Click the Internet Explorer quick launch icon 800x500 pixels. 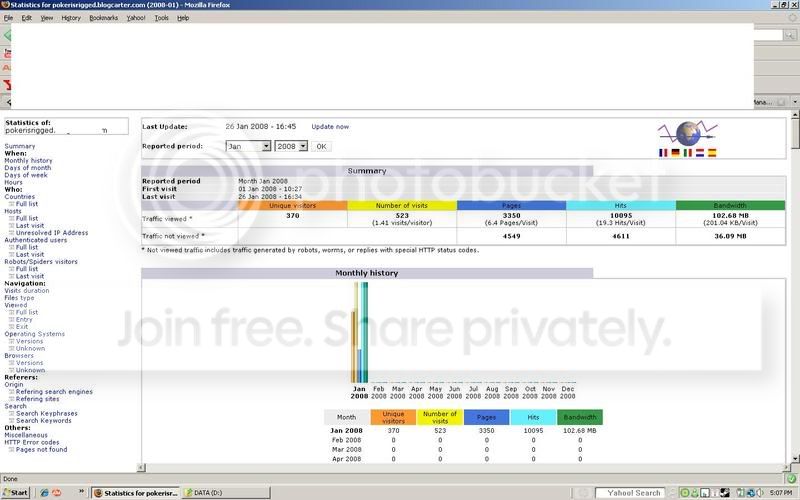coord(44,493)
